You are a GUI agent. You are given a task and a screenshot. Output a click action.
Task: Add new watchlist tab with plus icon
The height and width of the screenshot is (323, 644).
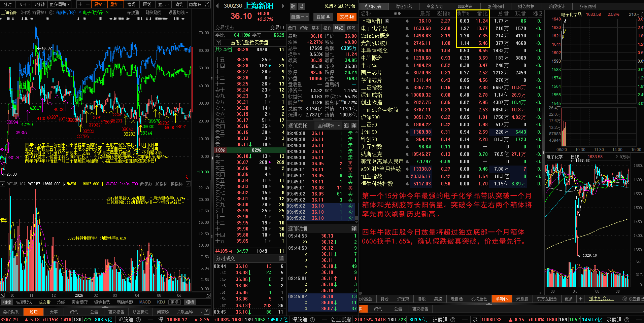click(580, 299)
